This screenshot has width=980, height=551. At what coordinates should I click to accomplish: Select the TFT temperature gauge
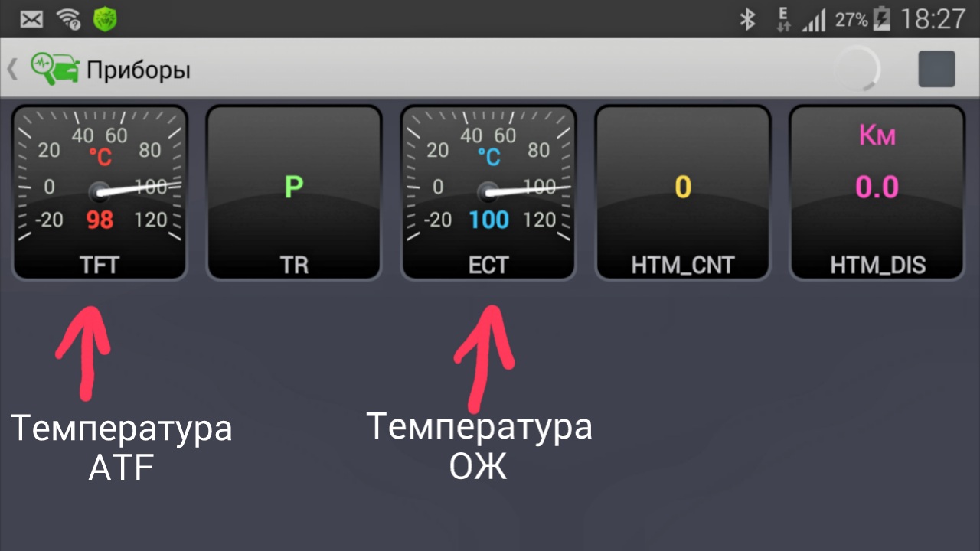point(100,192)
